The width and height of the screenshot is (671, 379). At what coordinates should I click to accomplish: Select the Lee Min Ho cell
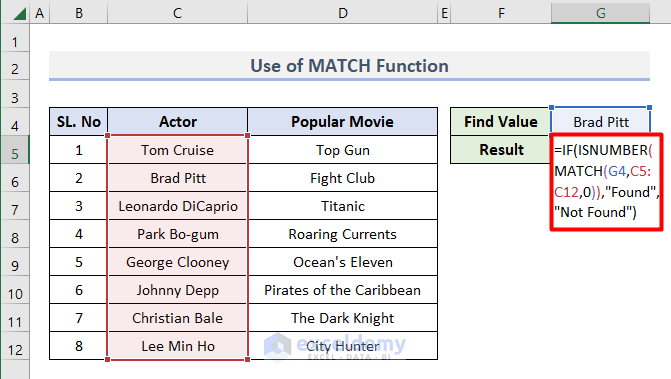pyautogui.click(x=178, y=346)
